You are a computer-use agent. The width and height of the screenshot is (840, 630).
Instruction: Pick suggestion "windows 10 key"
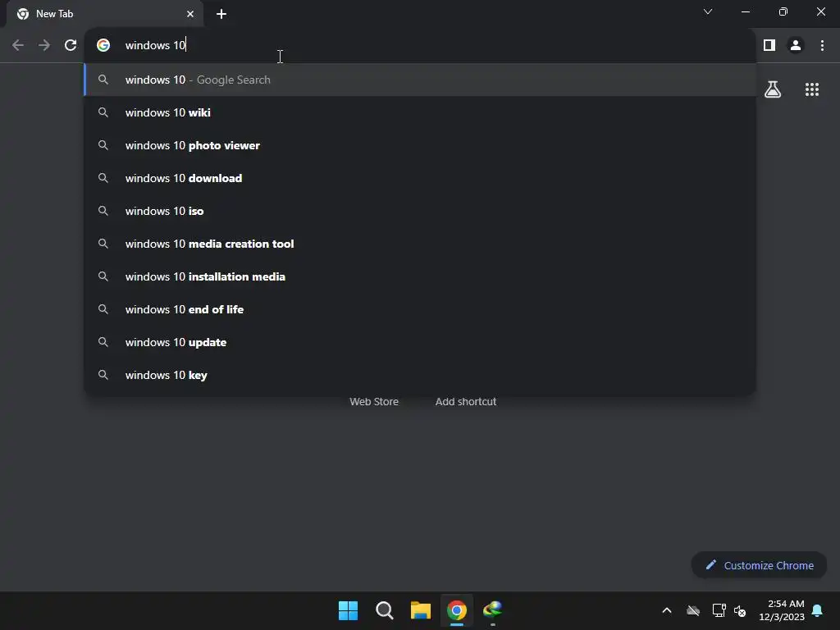tap(421, 375)
